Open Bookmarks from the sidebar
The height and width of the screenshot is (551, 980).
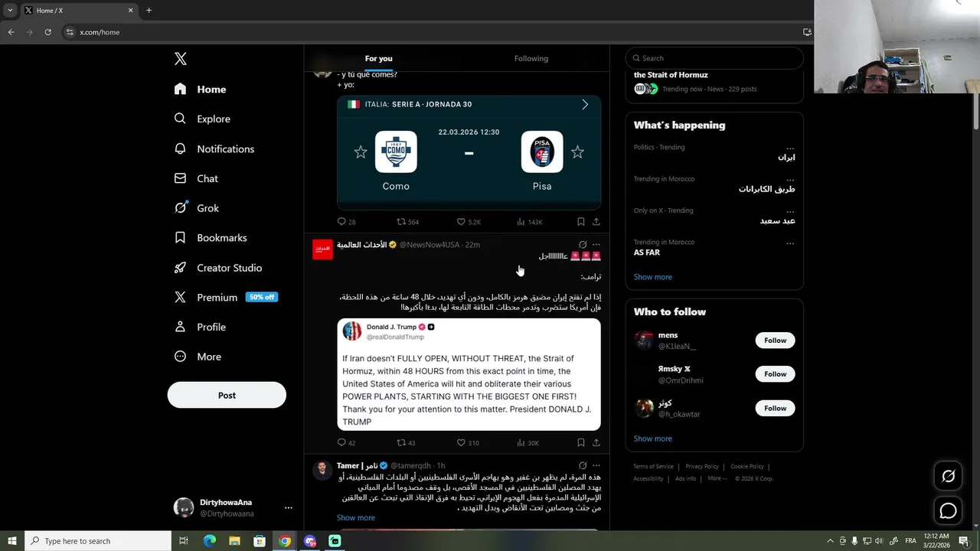[x=211, y=238]
